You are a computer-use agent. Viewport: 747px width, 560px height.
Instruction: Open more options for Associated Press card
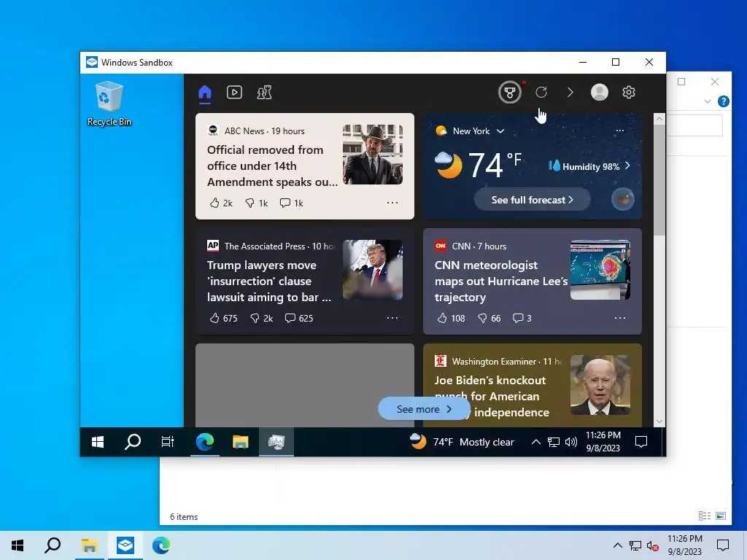coord(392,318)
